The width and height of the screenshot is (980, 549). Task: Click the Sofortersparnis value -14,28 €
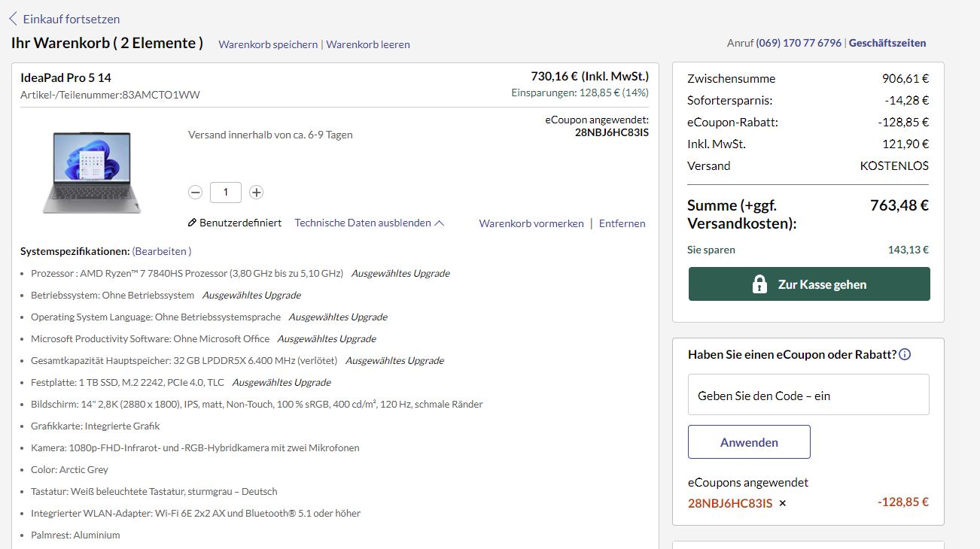pyautogui.click(x=906, y=100)
